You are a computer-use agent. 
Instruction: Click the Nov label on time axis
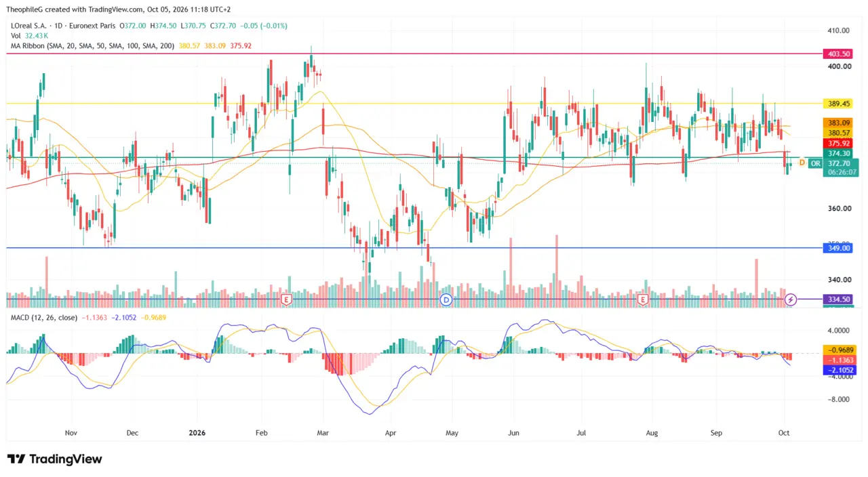71,432
